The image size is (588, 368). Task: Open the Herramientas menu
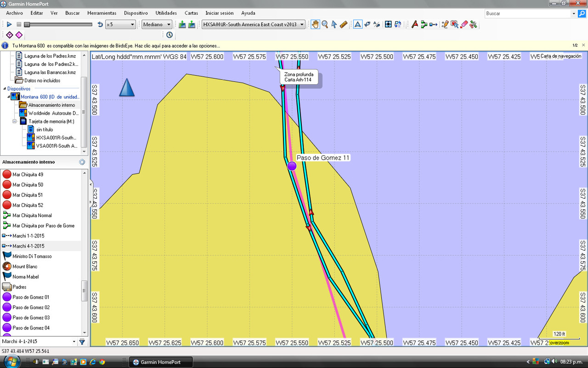tap(102, 13)
